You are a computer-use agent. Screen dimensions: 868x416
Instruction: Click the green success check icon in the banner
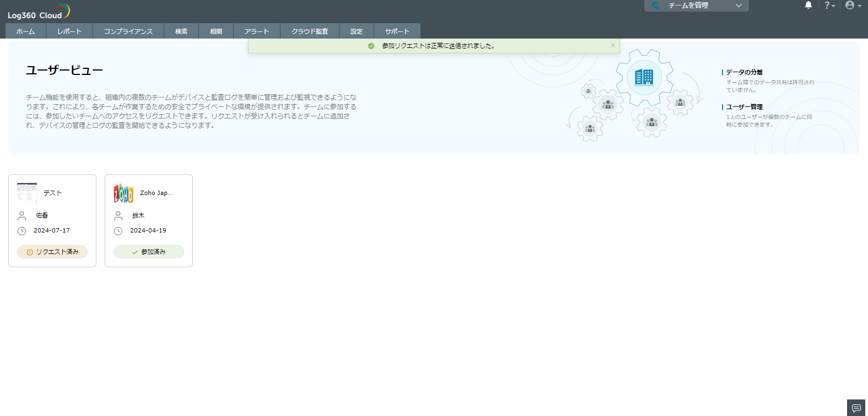pyautogui.click(x=371, y=46)
